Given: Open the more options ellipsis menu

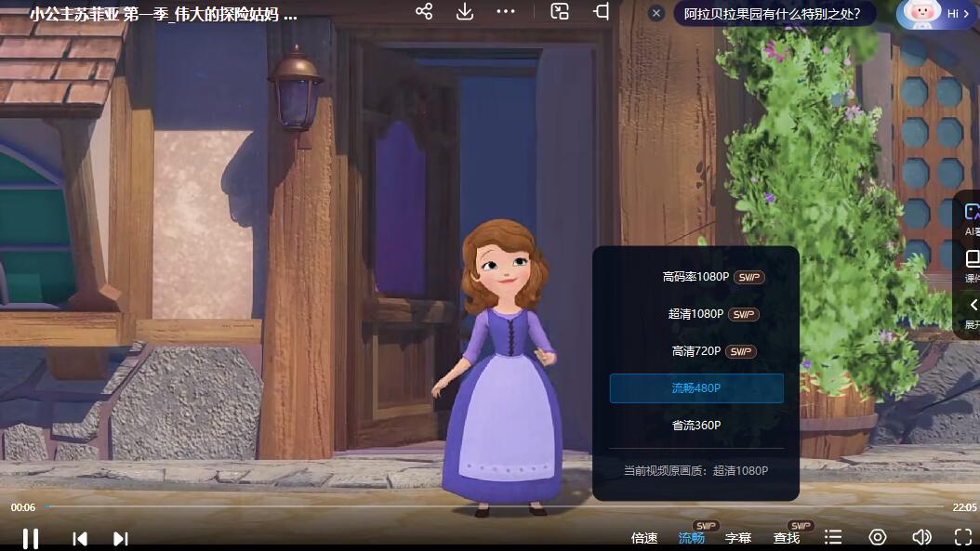Looking at the screenshot, I should coord(506,11).
